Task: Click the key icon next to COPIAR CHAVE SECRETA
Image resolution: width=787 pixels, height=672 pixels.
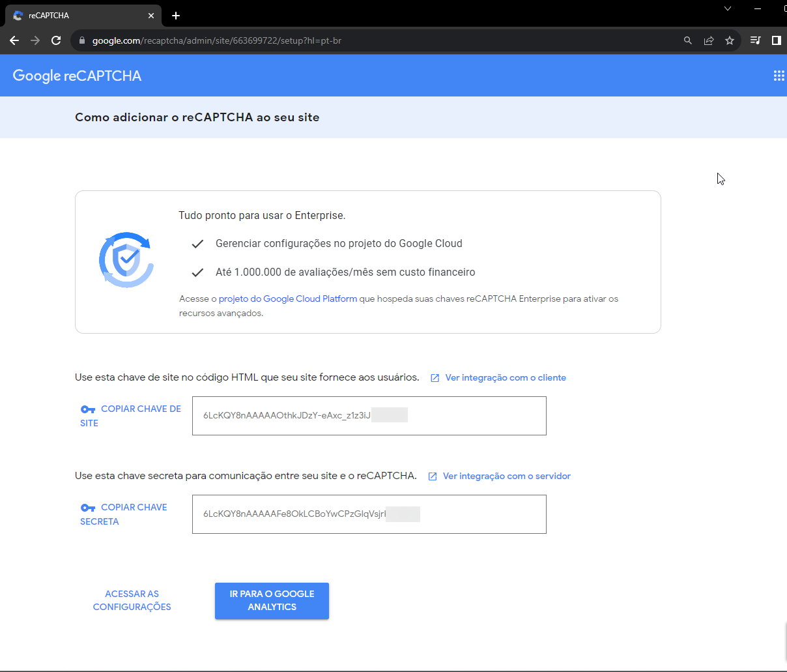Action: point(88,508)
